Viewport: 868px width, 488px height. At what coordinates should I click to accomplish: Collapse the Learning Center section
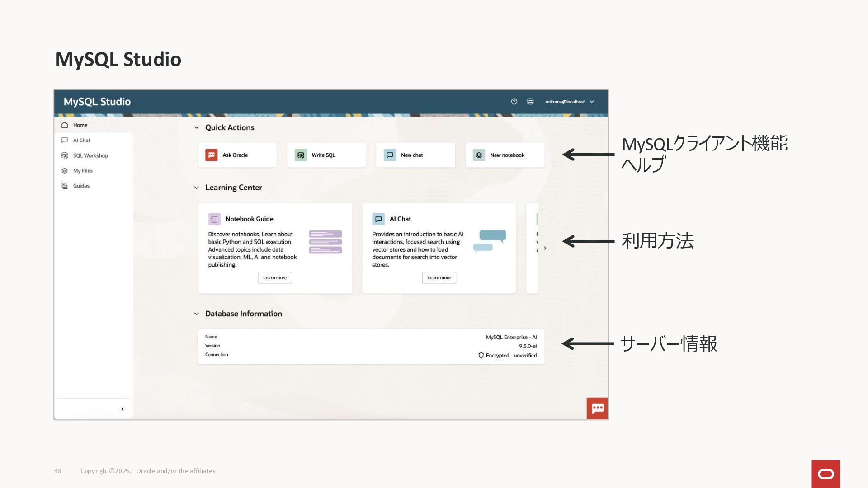(197, 188)
